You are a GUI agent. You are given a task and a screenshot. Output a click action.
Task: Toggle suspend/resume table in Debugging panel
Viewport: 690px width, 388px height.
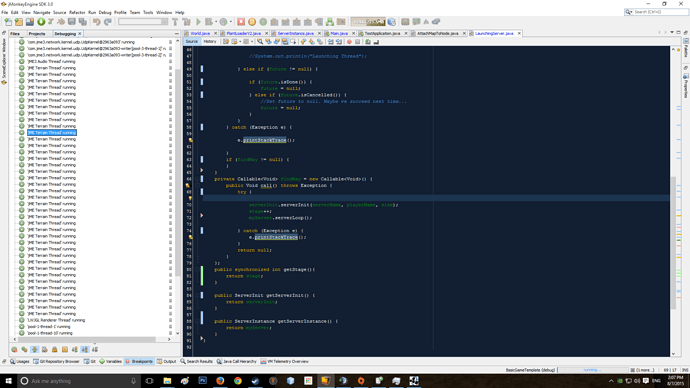34,349
